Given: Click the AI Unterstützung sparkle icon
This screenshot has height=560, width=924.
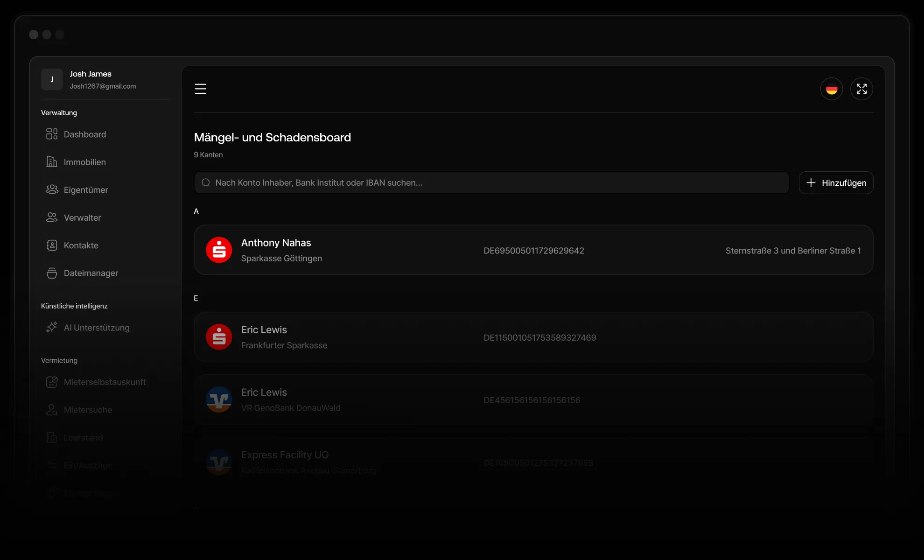Looking at the screenshot, I should (x=52, y=328).
